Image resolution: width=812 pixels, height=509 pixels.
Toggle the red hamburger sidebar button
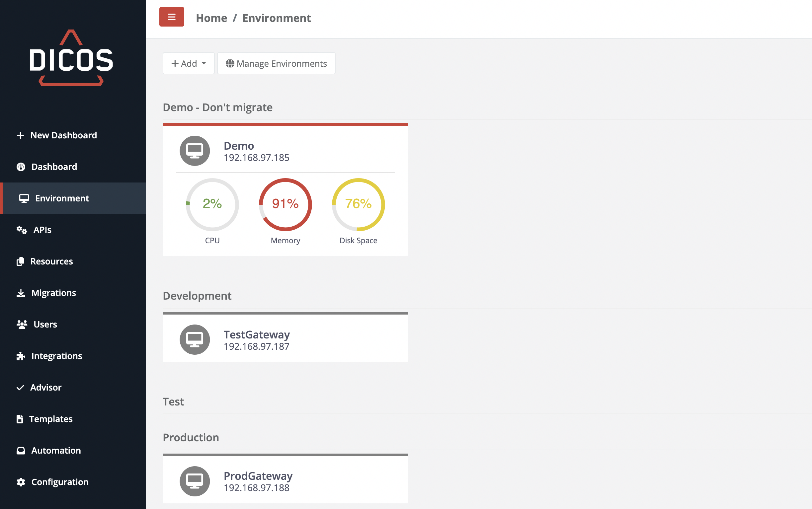coord(171,17)
